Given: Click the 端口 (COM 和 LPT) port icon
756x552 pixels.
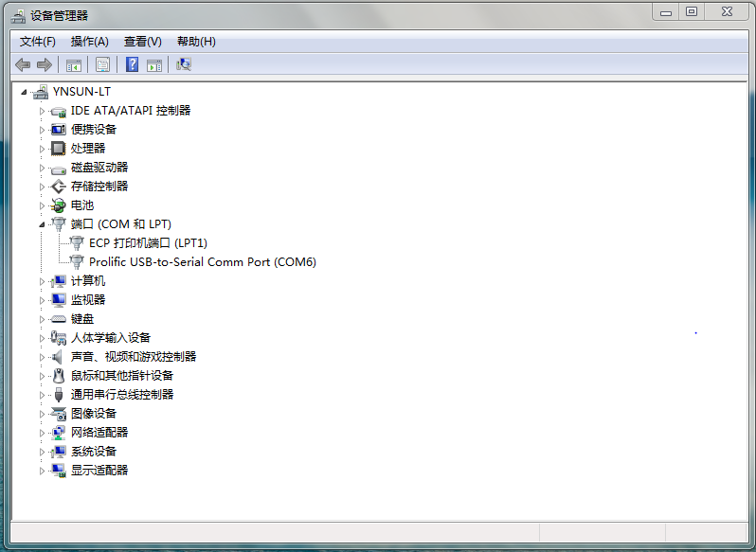Looking at the screenshot, I should point(59,224).
